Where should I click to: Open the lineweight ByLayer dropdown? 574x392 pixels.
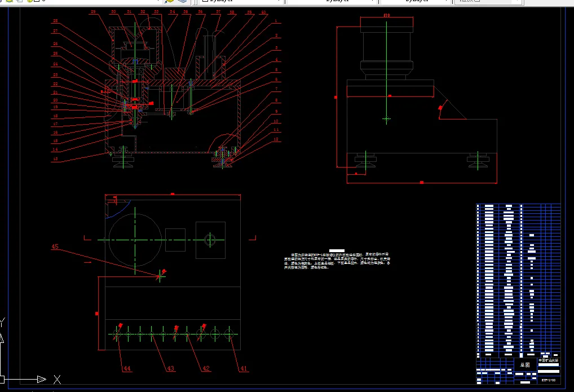(x=416, y=1)
